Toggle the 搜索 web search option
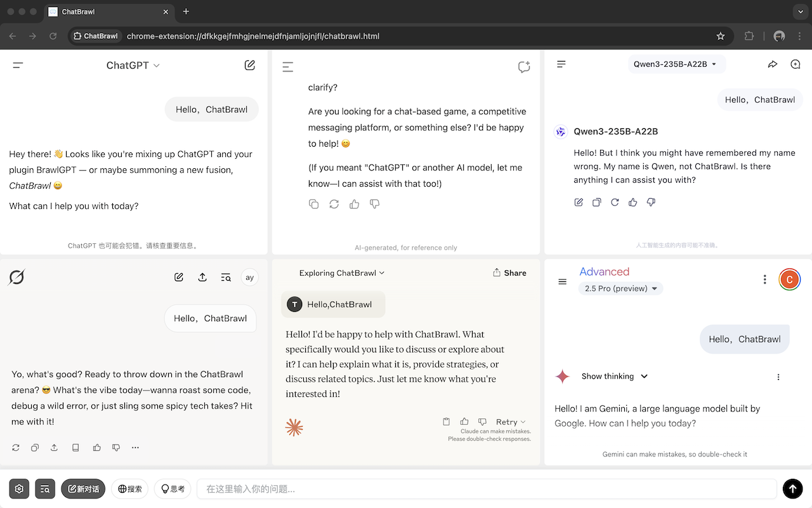 [130, 489]
